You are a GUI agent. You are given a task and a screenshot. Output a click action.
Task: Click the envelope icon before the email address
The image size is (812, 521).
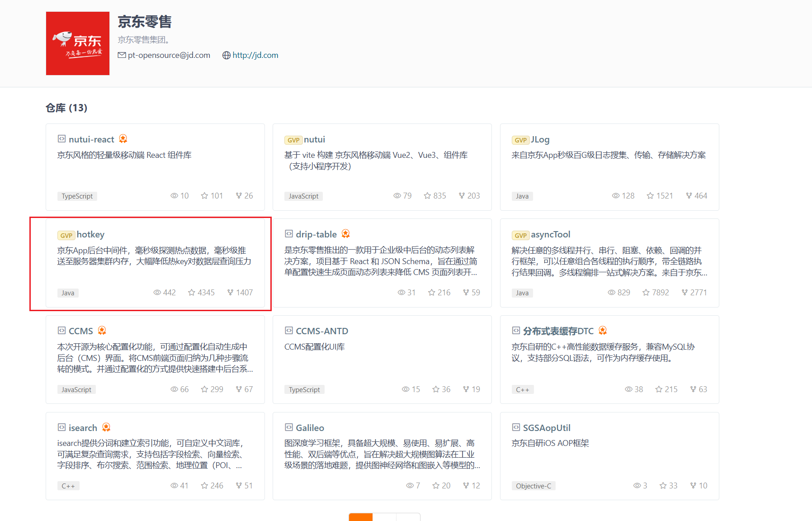coord(122,55)
